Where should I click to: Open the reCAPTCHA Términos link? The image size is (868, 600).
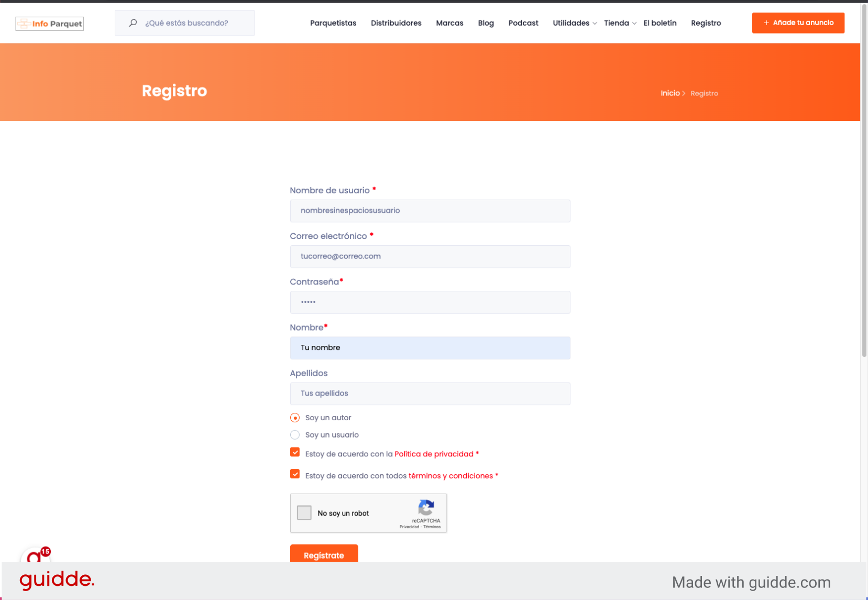(432, 527)
